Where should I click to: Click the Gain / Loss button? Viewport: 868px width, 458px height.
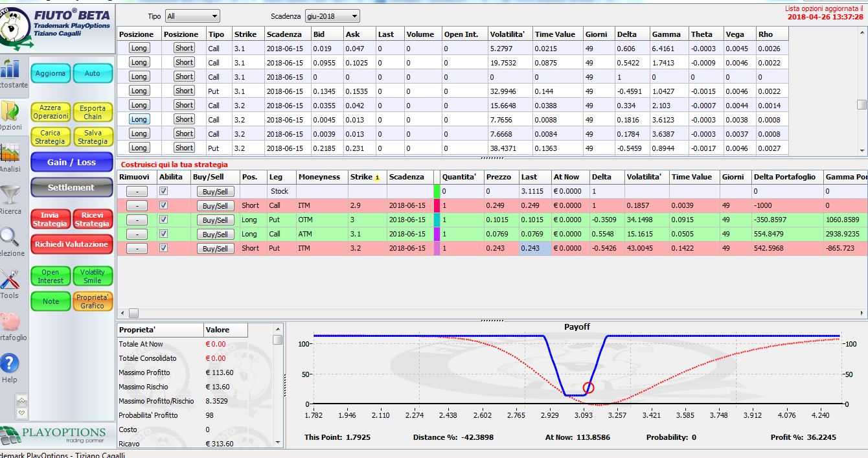pyautogui.click(x=71, y=162)
